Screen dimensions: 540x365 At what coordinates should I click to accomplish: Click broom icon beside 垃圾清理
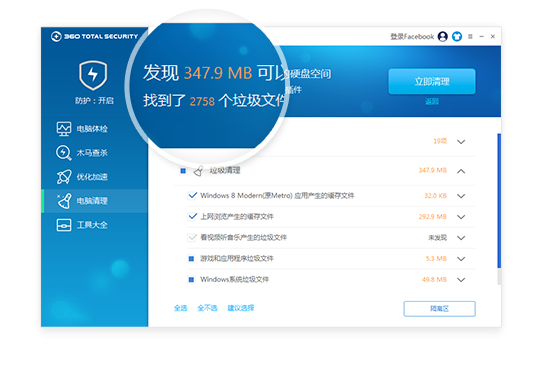[x=198, y=170]
